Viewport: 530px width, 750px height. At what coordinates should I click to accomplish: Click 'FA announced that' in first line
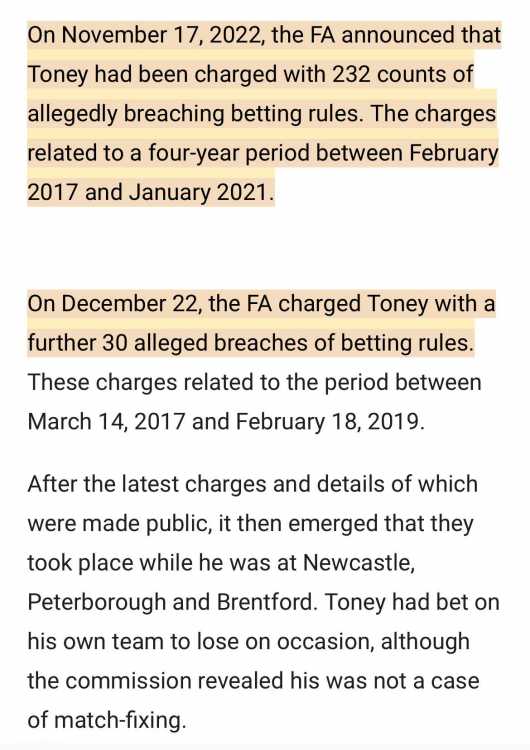pyautogui.click(x=406, y=35)
